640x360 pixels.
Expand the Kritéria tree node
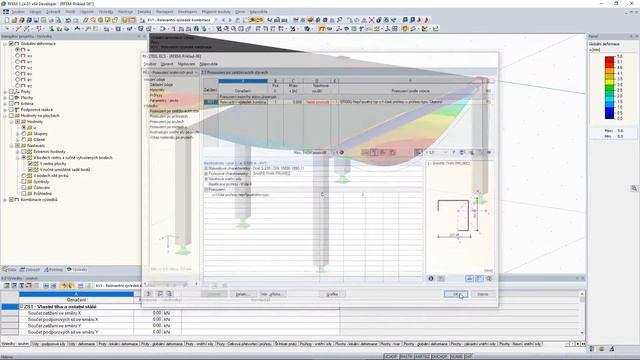[5, 104]
